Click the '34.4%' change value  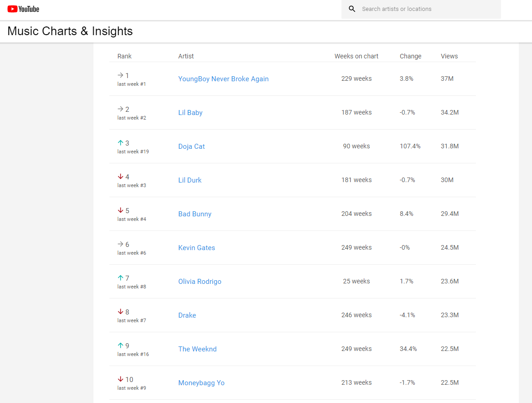[408, 349]
